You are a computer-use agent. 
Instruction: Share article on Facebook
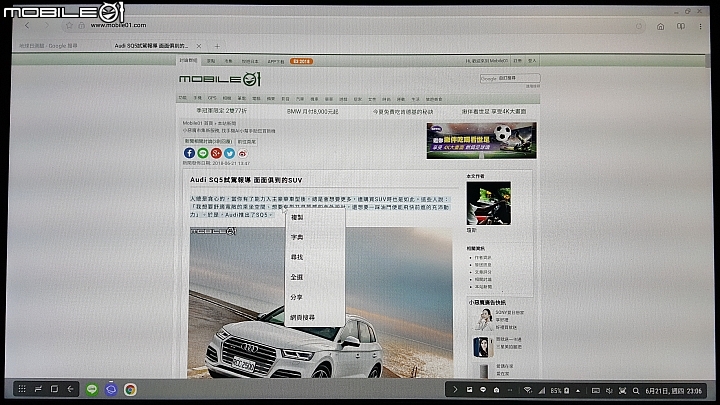[189, 153]
